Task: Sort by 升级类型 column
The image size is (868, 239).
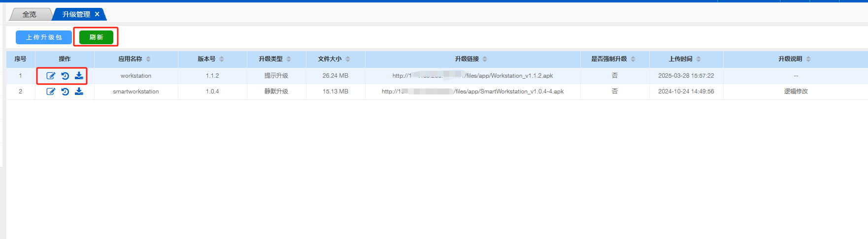Action: pyautogui.click(x=289, y=59)
